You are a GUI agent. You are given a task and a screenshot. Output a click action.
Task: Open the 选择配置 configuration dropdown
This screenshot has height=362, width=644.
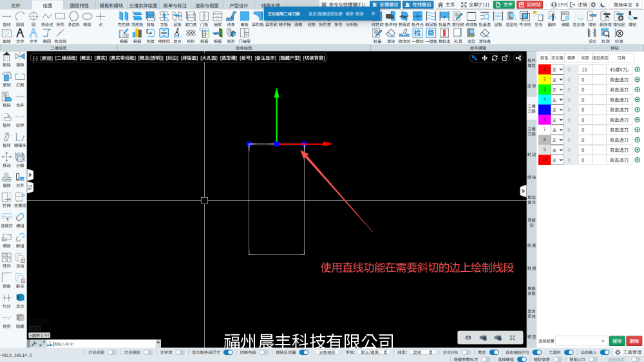tap(581, 341)
